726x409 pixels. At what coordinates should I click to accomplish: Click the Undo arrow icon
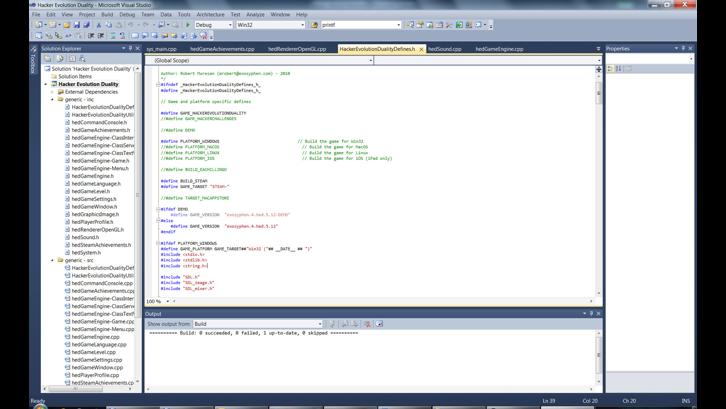point(131,25)
